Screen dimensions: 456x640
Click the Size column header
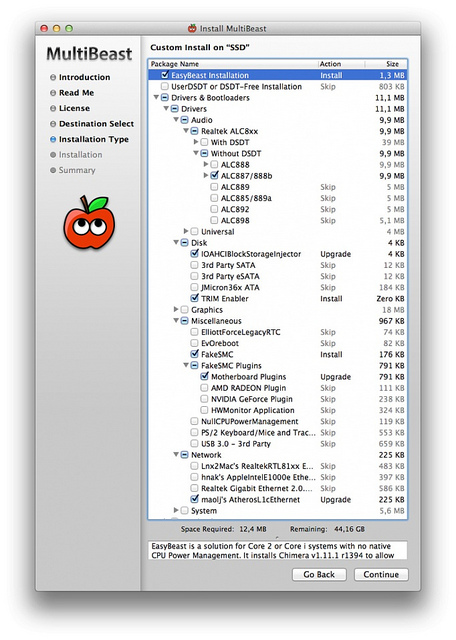coord(386,64)
